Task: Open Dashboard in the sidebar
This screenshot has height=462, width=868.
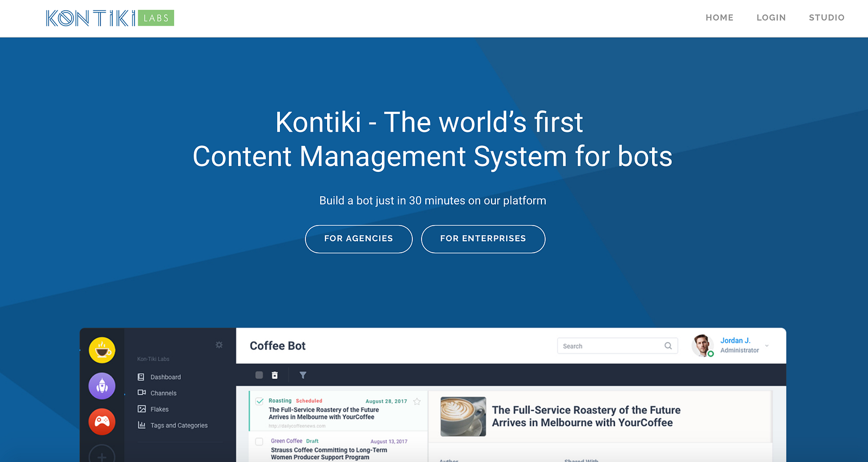Action: click(x=165, y=377)
